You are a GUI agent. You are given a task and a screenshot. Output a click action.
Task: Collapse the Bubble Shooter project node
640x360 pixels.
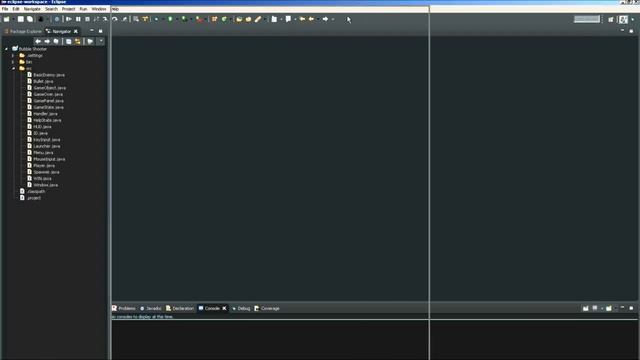tap(6, 49)
